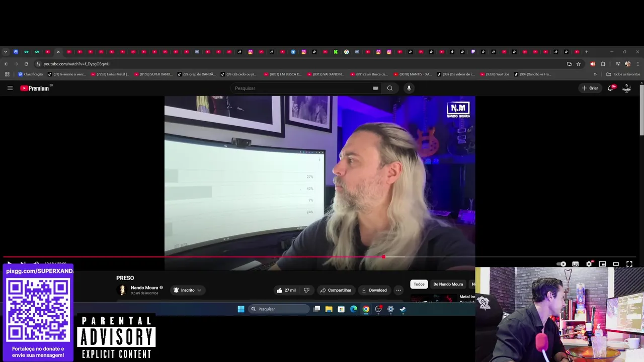Open Steam from the taskbar
This screenshot has width=644, height=362.
click(403, 309)
